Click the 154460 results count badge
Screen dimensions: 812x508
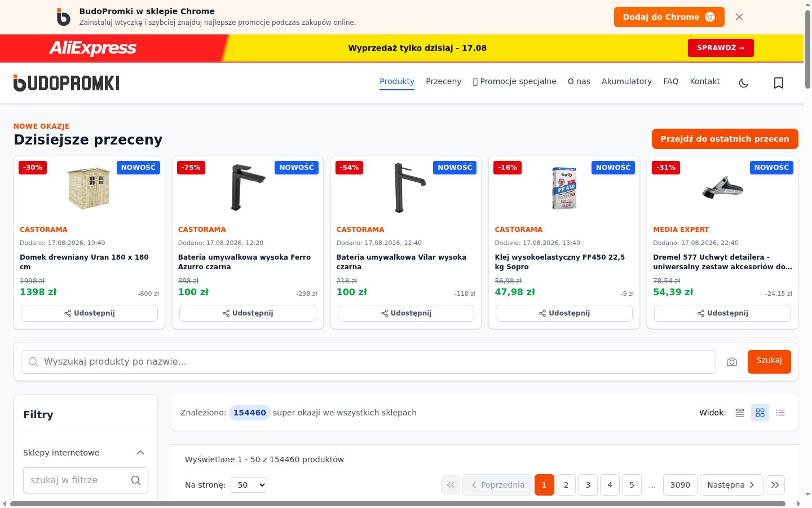coord(250,413)
